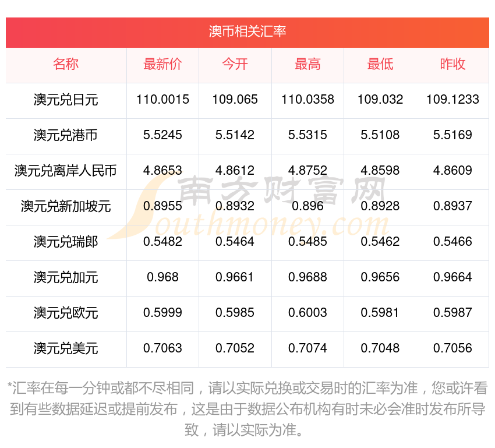Click the 最新价 column header
Screen dimensions: 495x448
162,65
